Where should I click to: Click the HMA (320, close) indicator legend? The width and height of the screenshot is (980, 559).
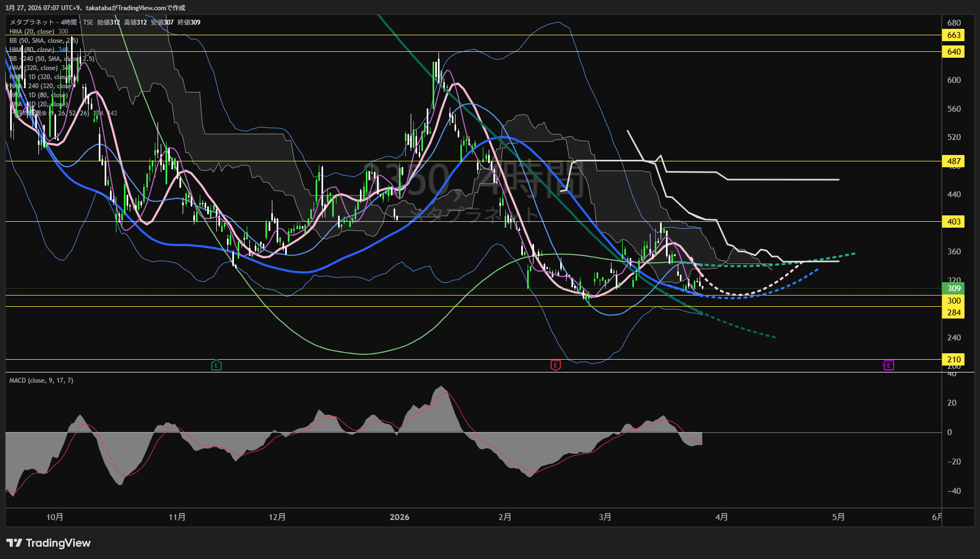[x=34, y=68]
